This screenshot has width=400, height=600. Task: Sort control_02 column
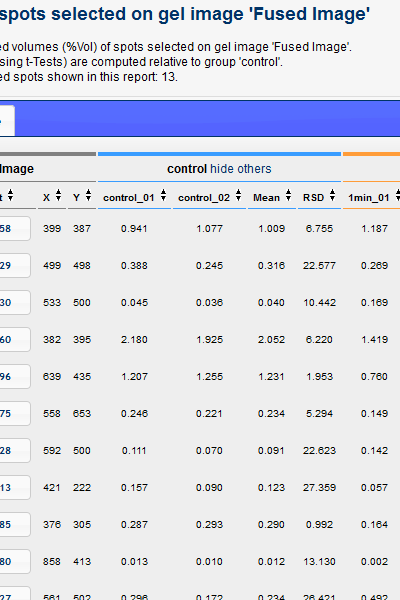(x=238, y=195)
